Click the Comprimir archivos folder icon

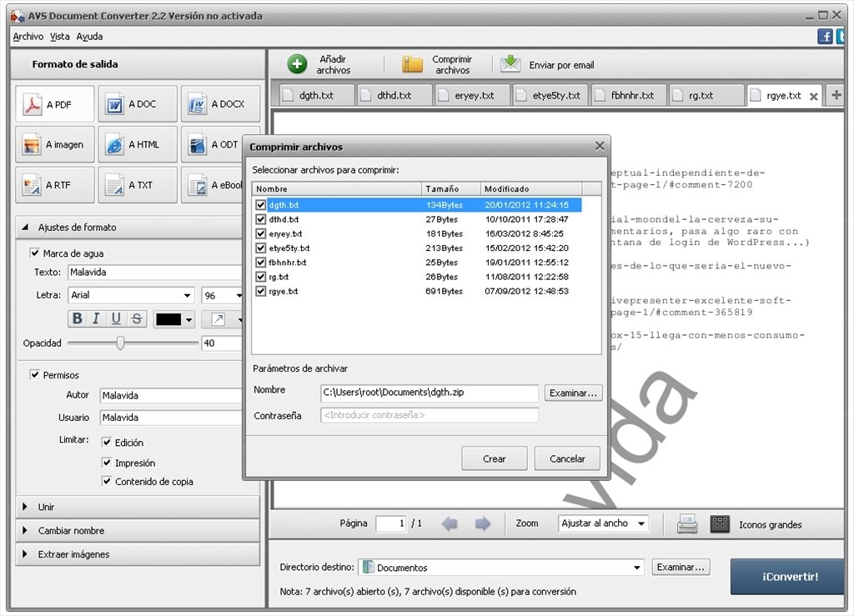point(412,64)
